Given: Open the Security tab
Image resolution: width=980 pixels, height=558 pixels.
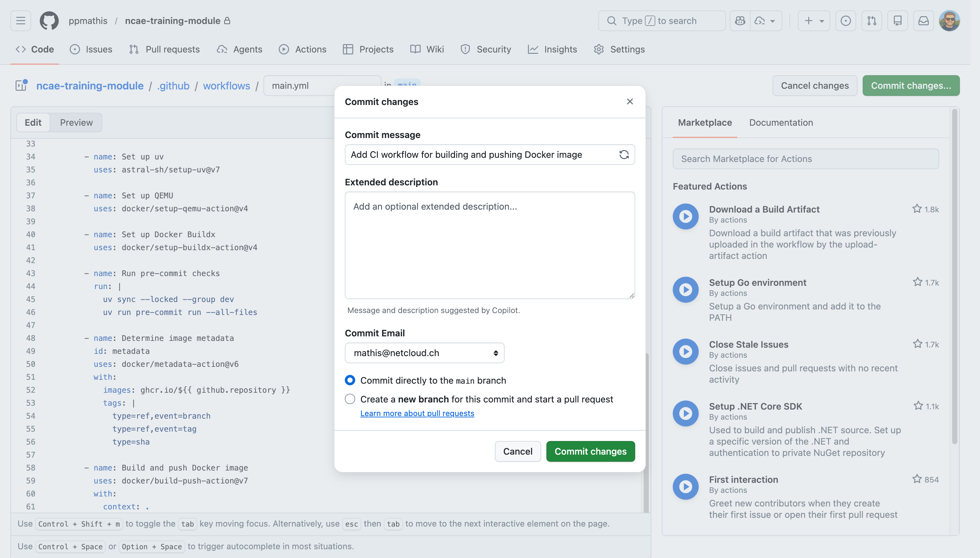Looking at the screenshot, I should point(485,49).
